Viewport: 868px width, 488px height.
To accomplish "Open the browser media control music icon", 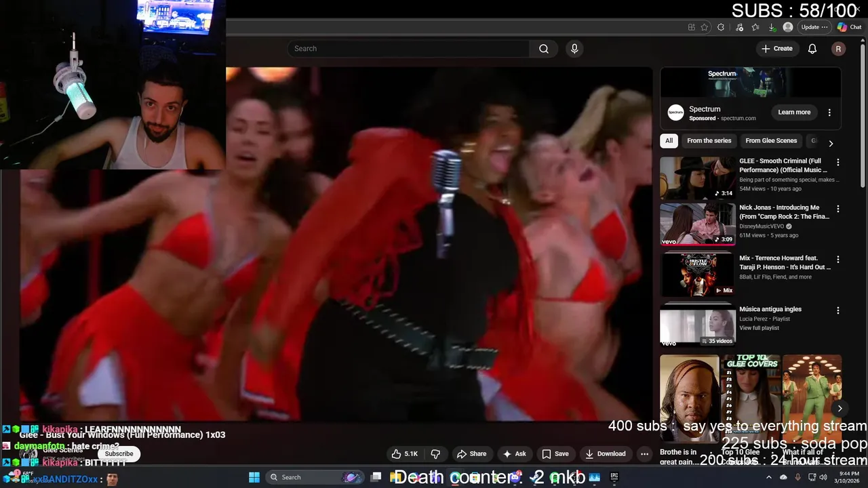I will 739,27.
